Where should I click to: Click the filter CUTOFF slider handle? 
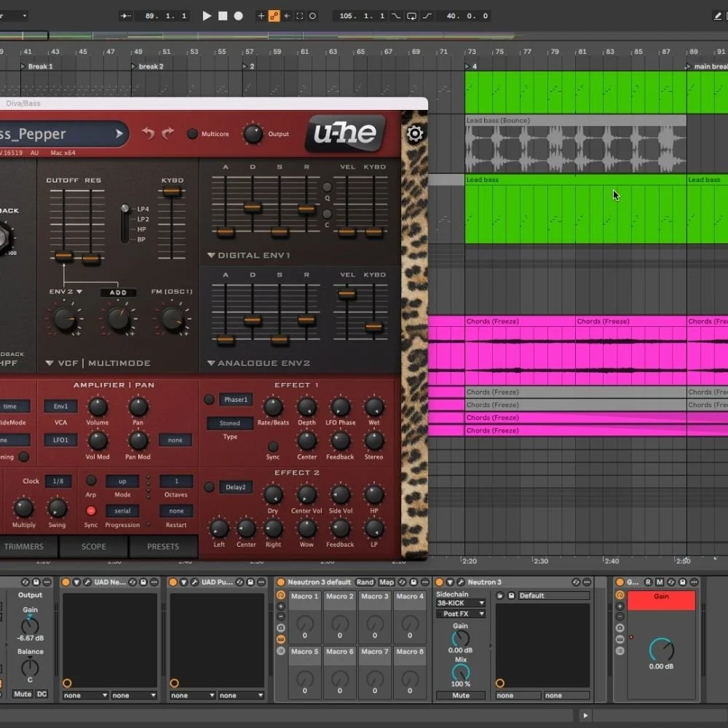pos(63,256)
